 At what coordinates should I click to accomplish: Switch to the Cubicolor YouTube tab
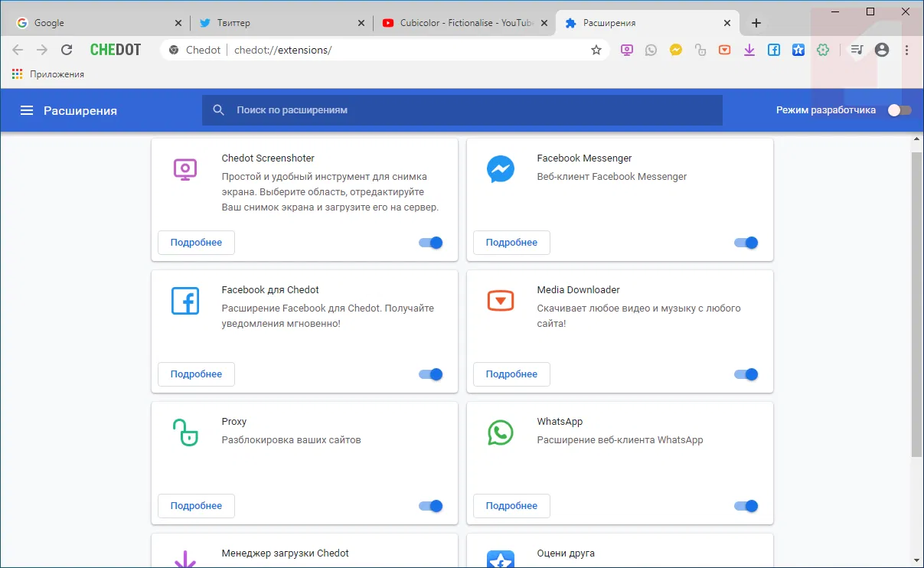click(x=465, y=23)
